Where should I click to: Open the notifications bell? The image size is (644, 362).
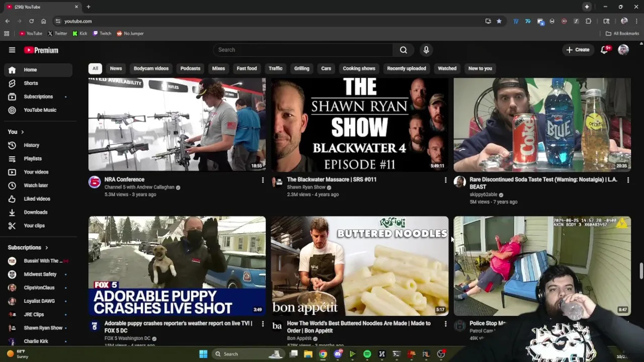coord(605,50)
